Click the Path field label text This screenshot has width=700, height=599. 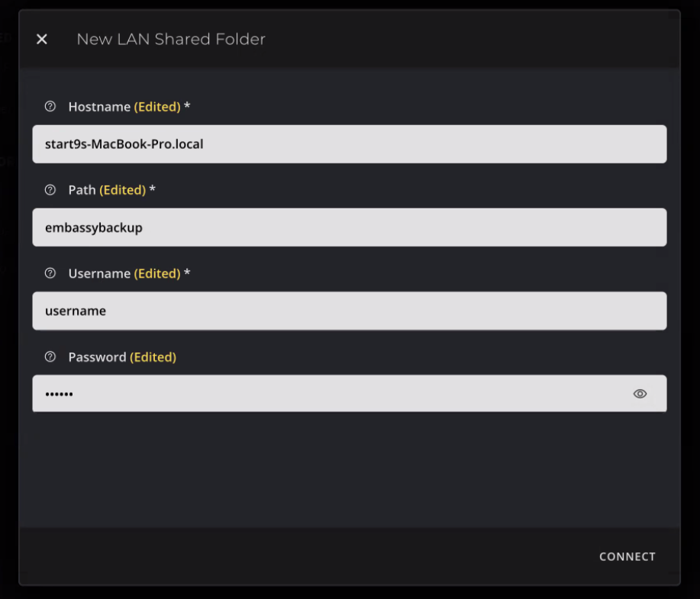coord(82,190)
